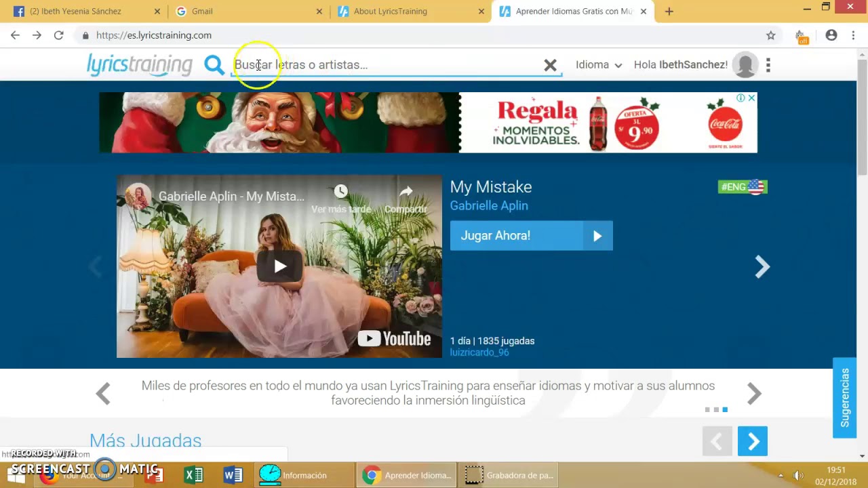Open the luizricardo_96 user profile link

(x=479, y=352)
